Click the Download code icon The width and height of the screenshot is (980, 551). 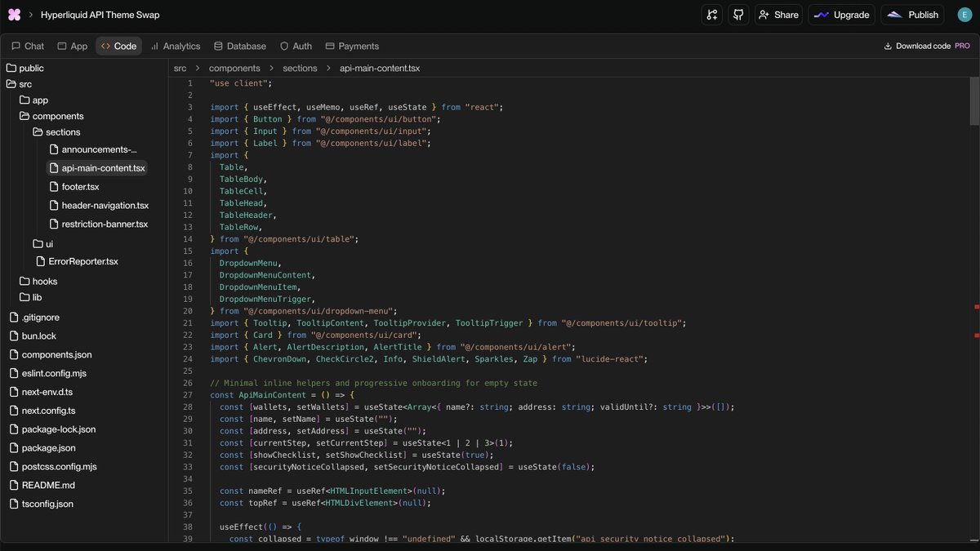(x=889, y=46)
